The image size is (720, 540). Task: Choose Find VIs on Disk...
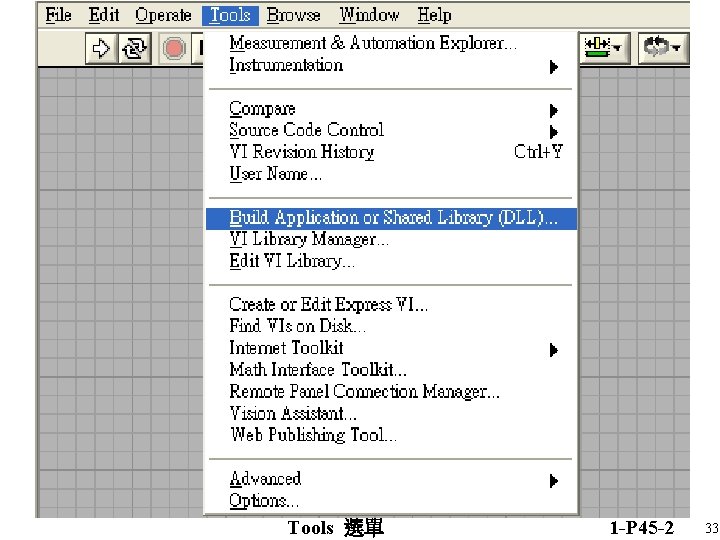coord(391,326)
